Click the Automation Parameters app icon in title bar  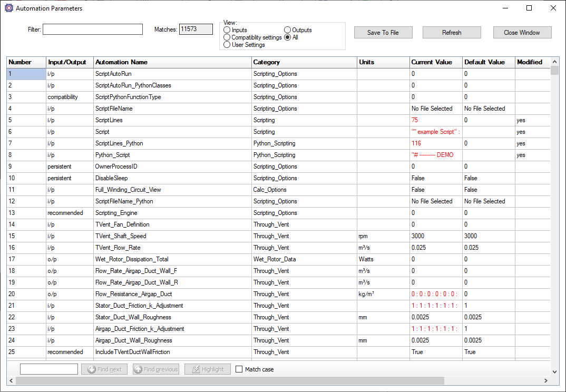(x=8, y=8)
